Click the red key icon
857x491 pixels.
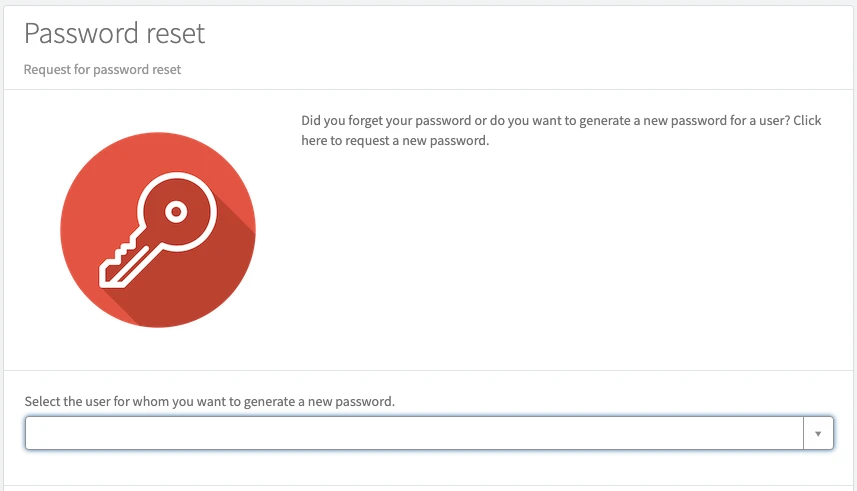pos(158,229)
